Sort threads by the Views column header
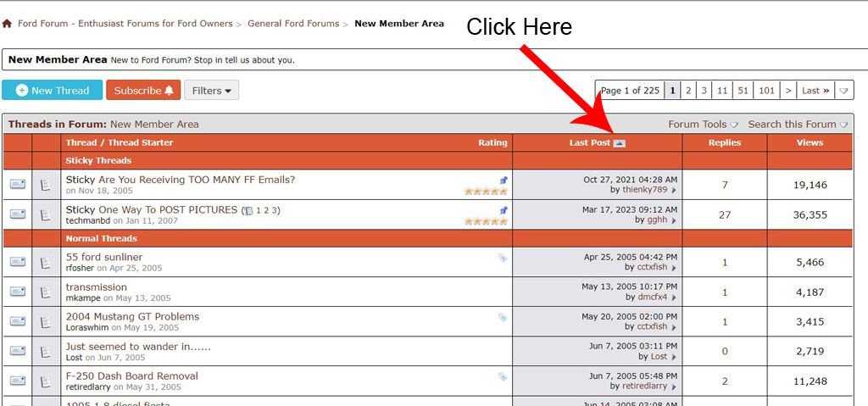The height and width of the screenshot is (406, 868). [x=810, y=143]
